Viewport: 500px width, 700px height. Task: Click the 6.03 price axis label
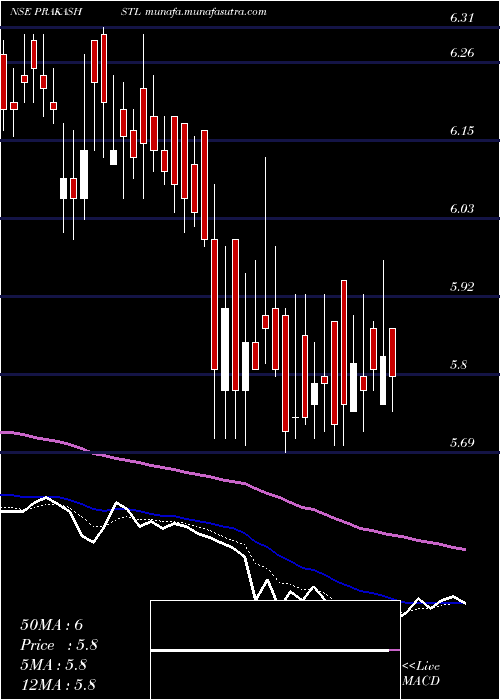click(x=462, y=208)
